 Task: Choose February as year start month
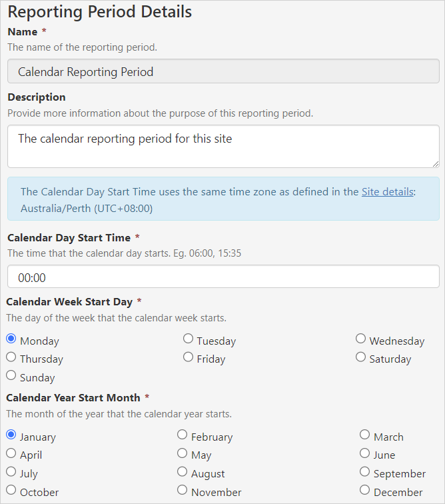point(182,435)
